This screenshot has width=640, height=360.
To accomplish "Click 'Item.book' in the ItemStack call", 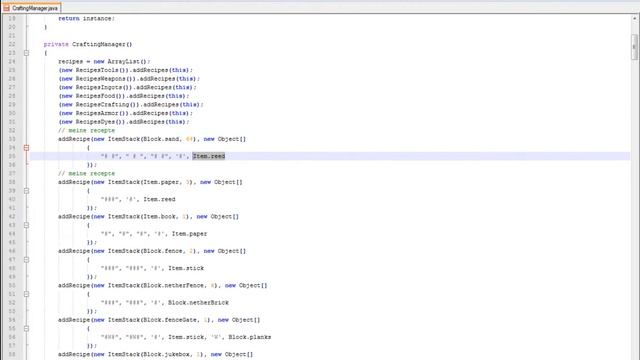I will 159,216.
